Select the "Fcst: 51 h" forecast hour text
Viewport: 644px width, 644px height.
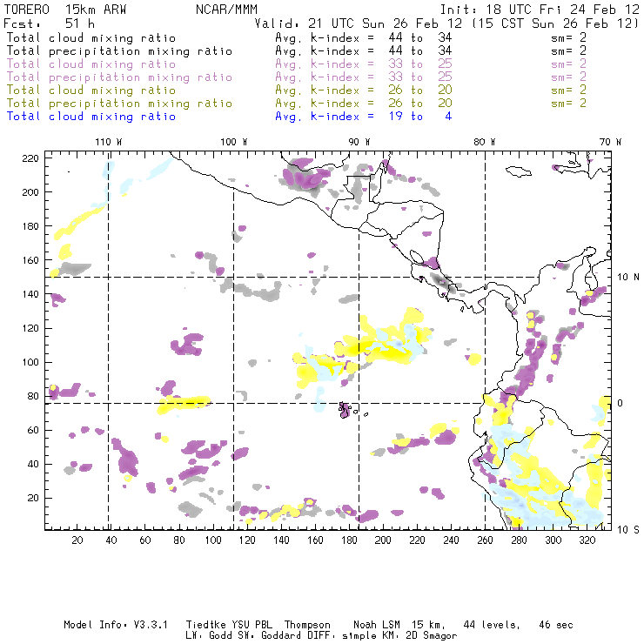coord(50,23)
